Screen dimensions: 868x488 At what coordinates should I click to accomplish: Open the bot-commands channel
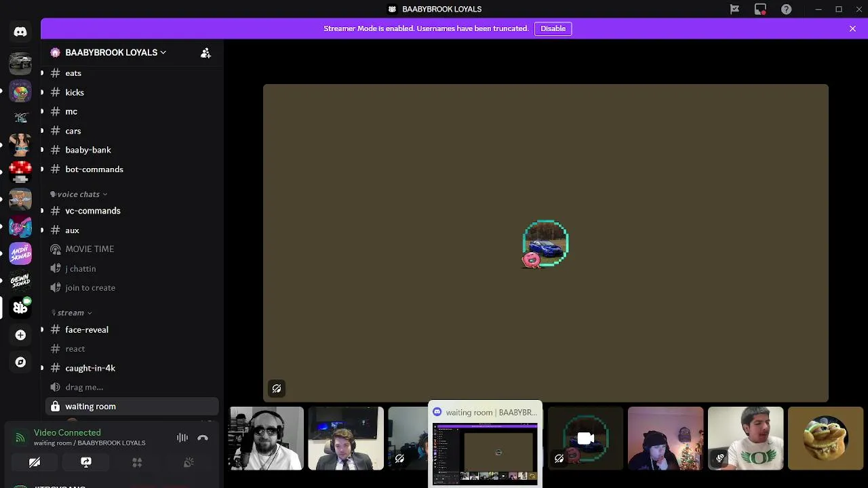(132, 169)
